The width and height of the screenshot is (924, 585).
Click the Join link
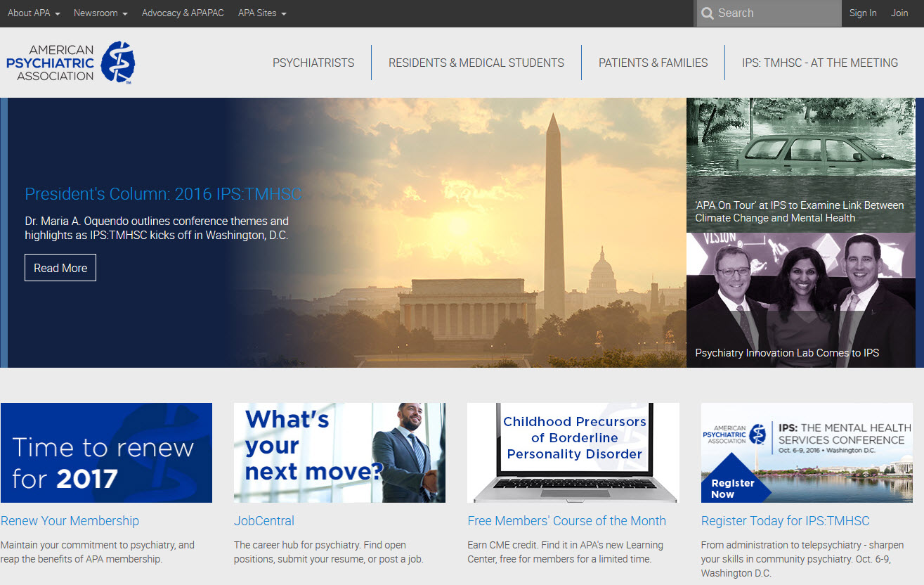(x=899, y=13)
